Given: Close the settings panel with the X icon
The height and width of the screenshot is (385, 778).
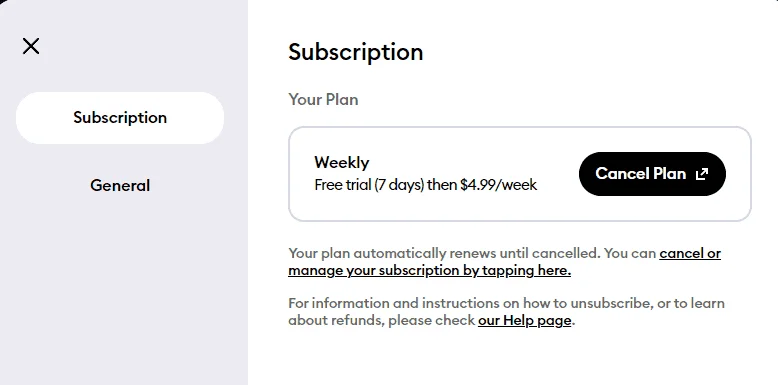Looking at the screenshot, I should coord(31,46).
